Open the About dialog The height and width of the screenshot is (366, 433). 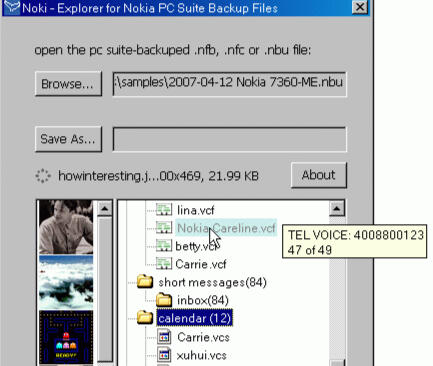319,175
